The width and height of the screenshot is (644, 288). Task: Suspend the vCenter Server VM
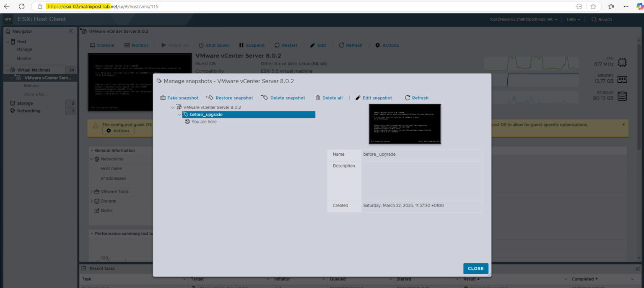tap(252, 45)
